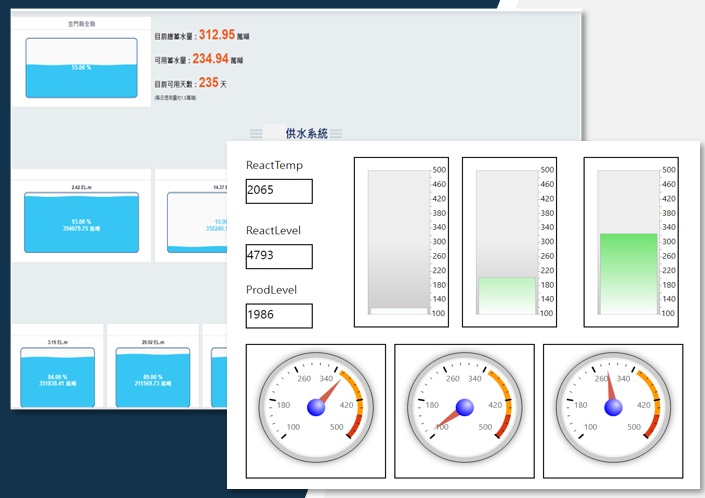
Task: Click the 235 available days value
Action: [x=208, y=83]
